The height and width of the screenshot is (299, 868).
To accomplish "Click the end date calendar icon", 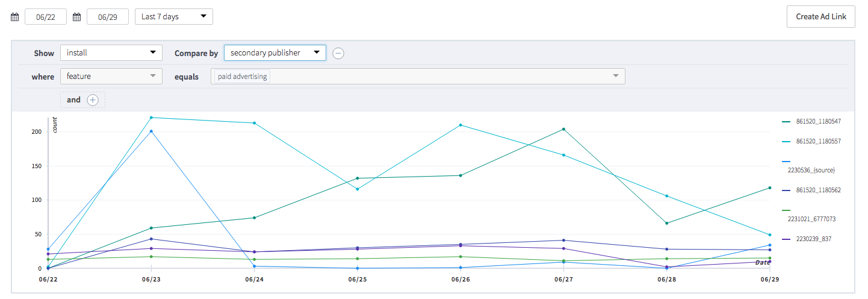I will click(76, 17).
